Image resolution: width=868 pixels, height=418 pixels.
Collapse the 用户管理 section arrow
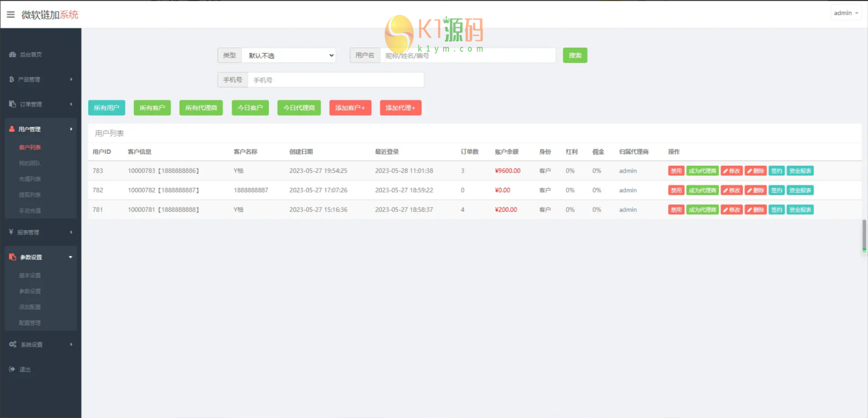click(71, 129)
